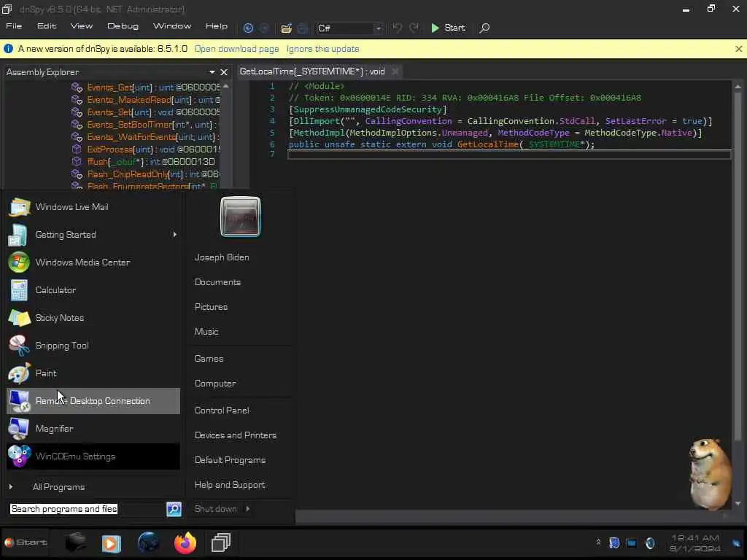This screenshot has height=560, width=747.
Task: Click the taskbar Start button
Action: tap(26, 542)
